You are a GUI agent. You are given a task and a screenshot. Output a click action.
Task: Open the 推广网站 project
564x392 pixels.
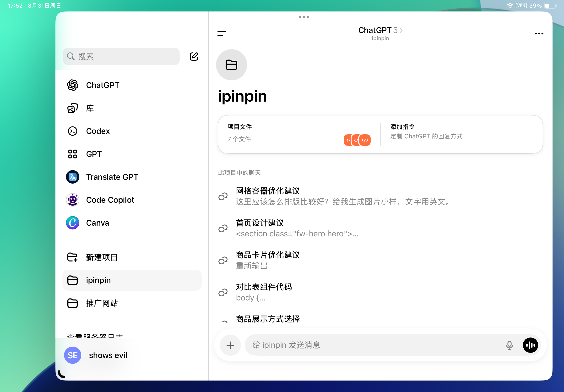pyautogui.click(x=132, y=303)
